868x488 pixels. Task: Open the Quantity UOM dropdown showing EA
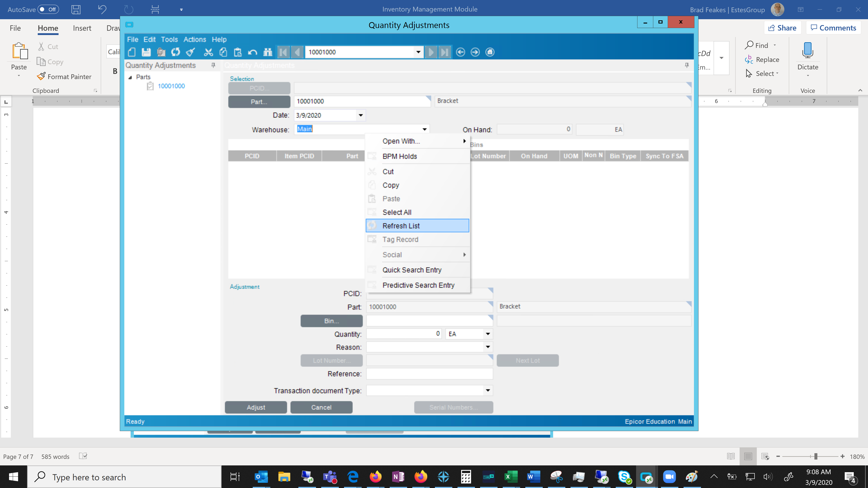[x=488, y=334]
